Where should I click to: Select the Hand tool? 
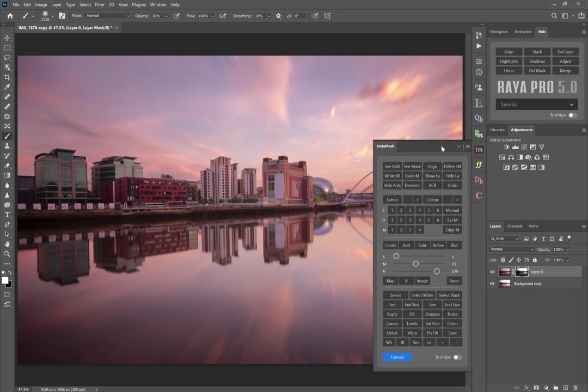[7, 244]
